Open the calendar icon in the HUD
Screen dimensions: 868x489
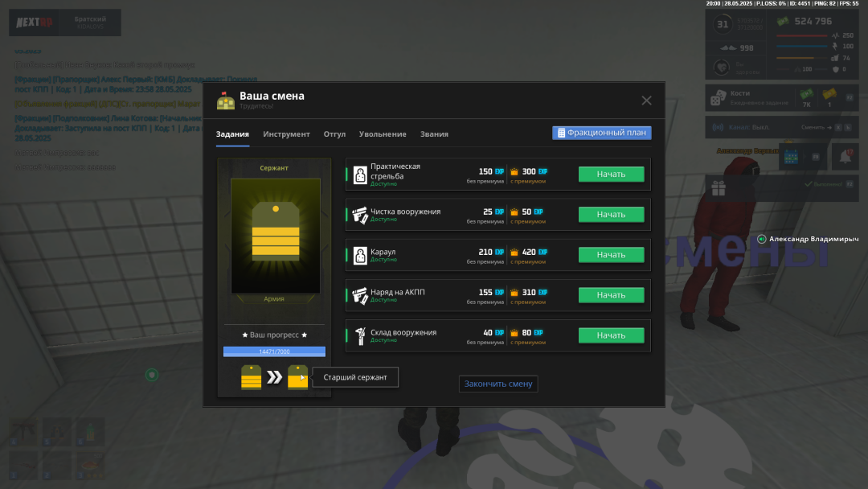click(790, 157)
